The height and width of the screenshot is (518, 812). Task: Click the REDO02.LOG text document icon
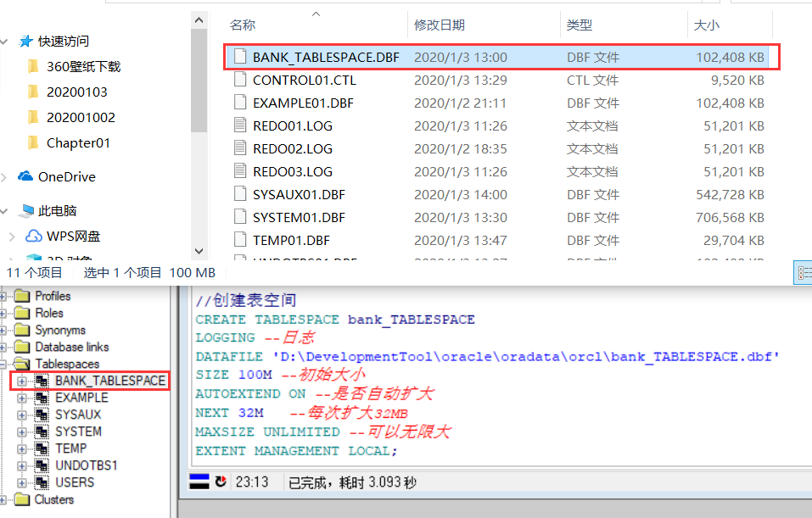240,148
